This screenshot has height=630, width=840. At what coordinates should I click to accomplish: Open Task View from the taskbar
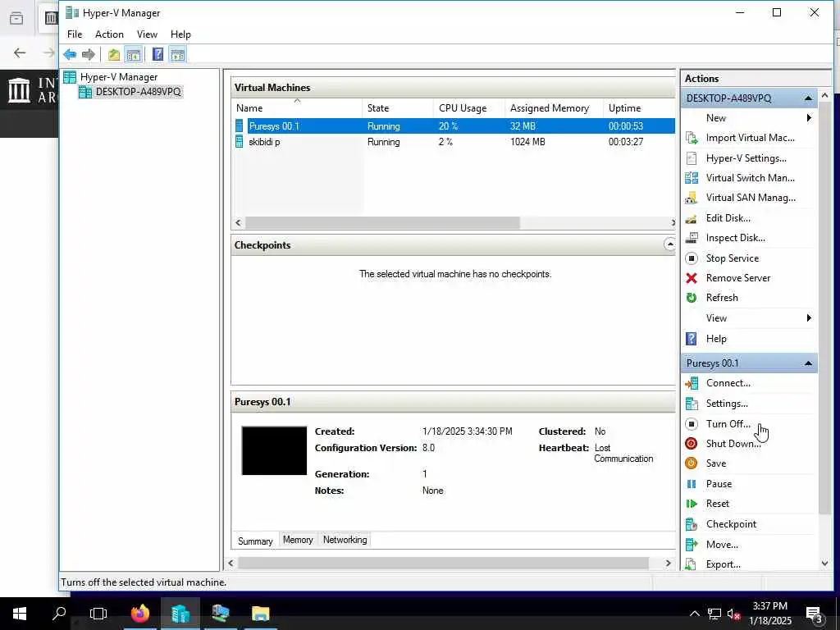pyautogui.click(x=98, y=614)
